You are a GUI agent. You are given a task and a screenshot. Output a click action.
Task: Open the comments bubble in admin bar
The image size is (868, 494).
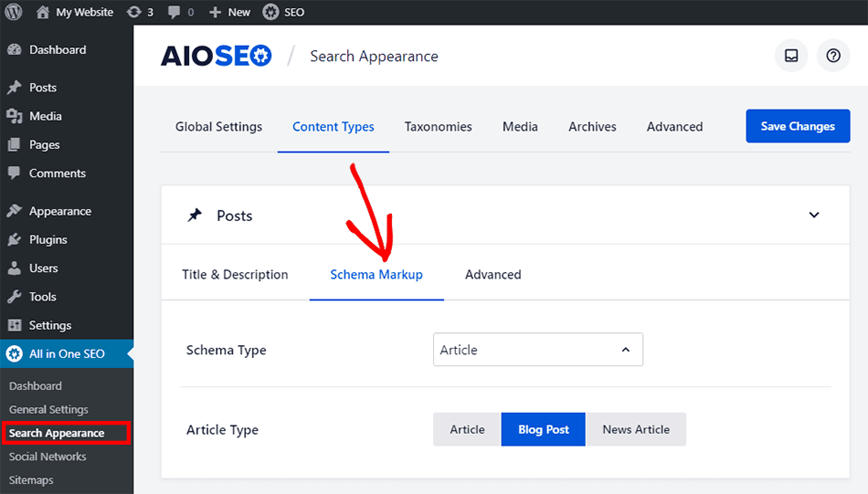pos(181,12)
